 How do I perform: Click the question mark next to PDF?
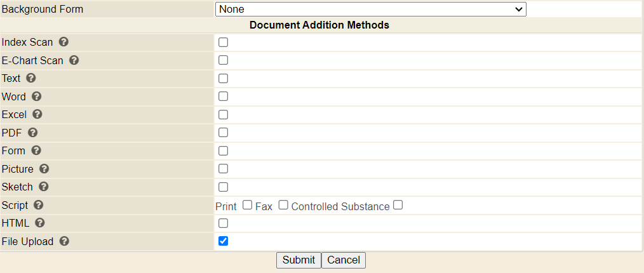(x=33, y=133)
